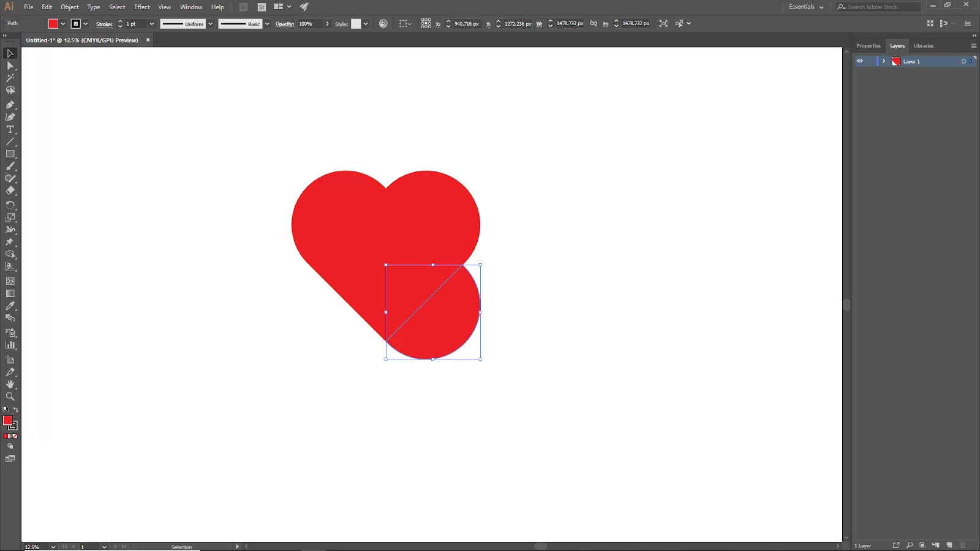Image resolution: width=980 pixels, height=551 pixels.
Task: Select the Mesh tool
Action: coord(10,281)
